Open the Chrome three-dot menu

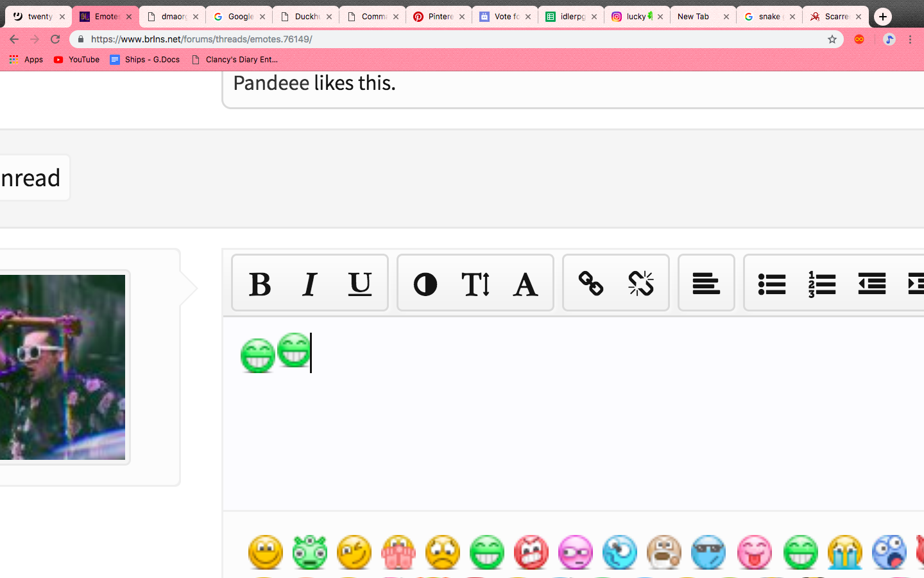[910, 39]
